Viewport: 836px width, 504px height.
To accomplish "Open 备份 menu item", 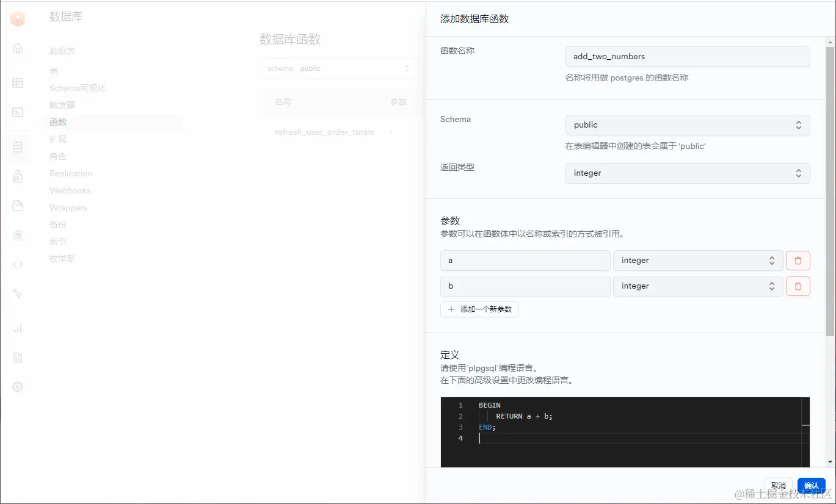I will pos(58,225).
